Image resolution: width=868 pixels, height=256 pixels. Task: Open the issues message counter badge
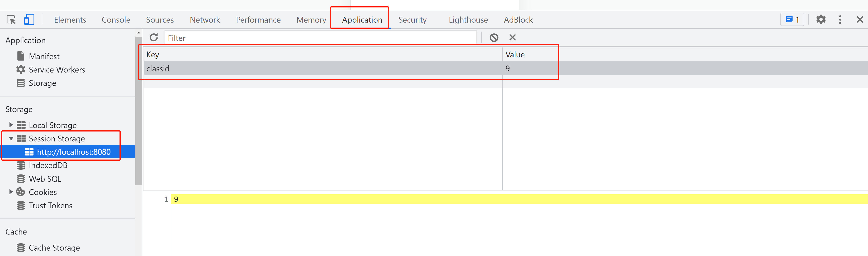click(792, 19)
